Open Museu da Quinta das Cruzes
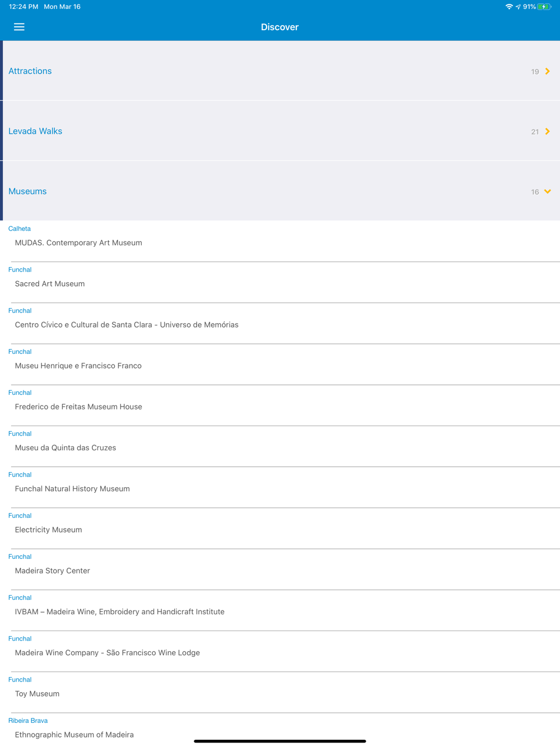This screenshot has height=747, width=560. [280, 447]
